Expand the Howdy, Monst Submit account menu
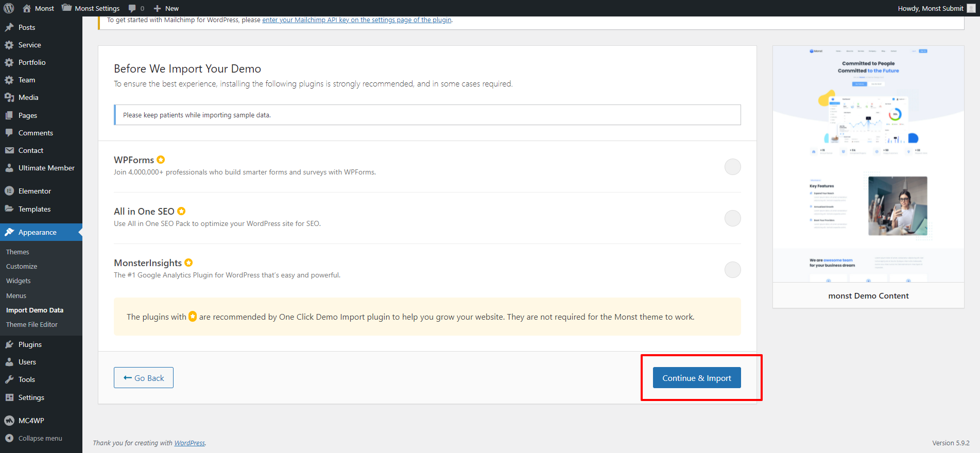980x453 pixels. point(930,8)
